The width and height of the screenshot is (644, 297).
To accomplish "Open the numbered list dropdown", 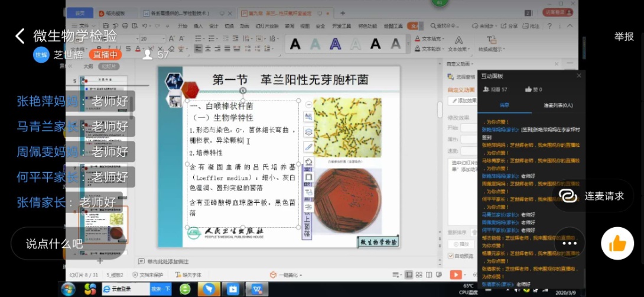I will [218, 38].
